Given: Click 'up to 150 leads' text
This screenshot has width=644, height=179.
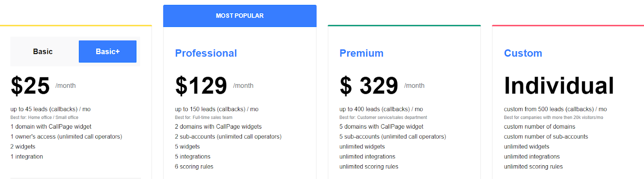Looking at the screenshot, I should pos(217,109).
